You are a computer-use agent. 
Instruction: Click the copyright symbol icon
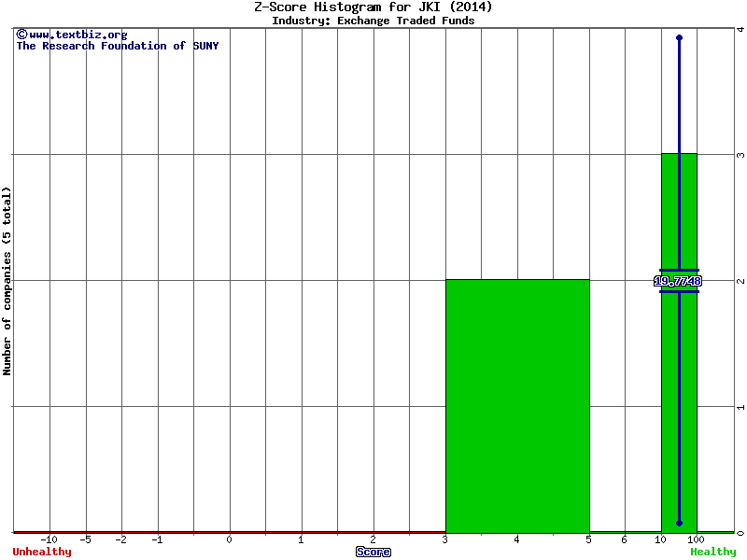point(21,35)
